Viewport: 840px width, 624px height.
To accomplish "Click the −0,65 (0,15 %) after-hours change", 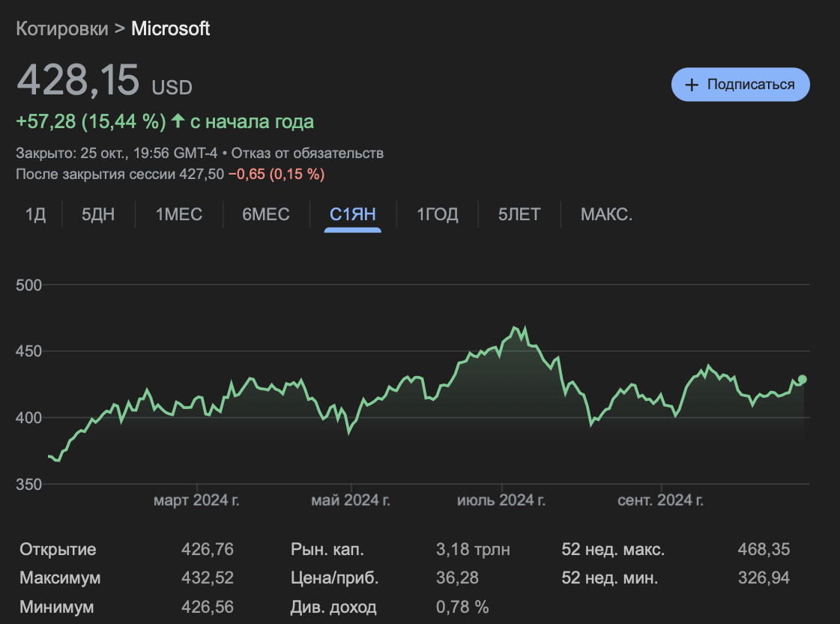I will [x=277, y=174].
